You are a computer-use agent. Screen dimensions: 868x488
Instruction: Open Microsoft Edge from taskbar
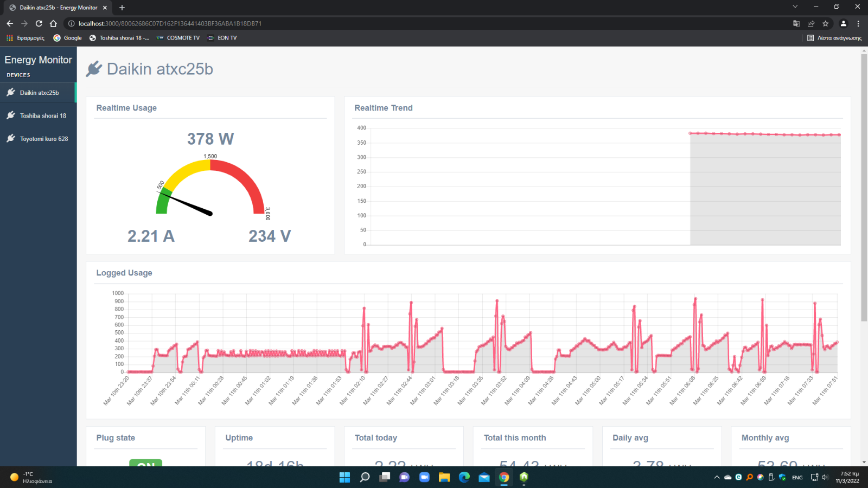(464, 477)
